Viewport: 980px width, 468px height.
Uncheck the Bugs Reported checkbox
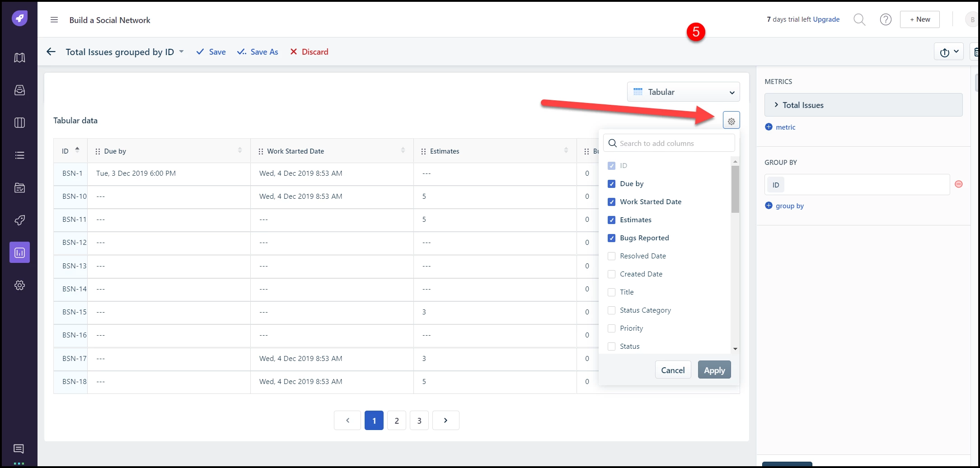click(611, 238)
